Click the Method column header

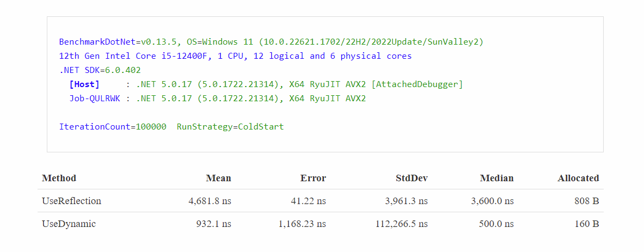(59, 178)
